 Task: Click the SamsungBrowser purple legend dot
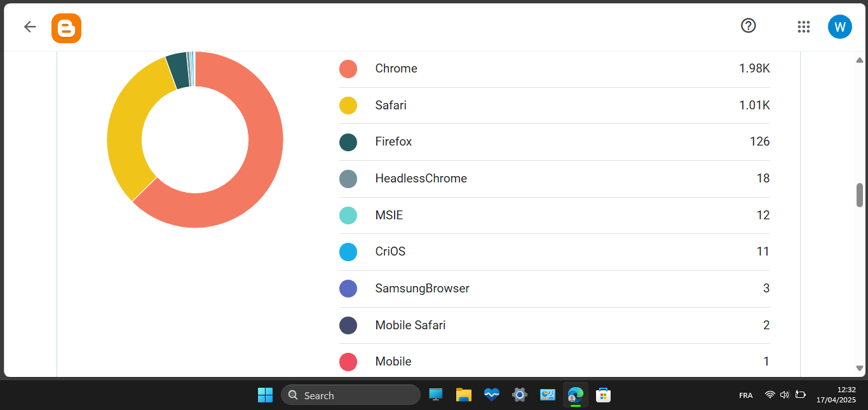click(348, 289)
